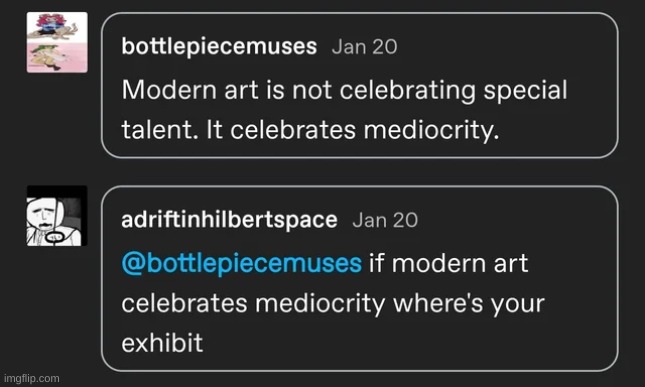Image resolution: width=645 pixels, height=387 pixels.
Task: Select the line "celebrates mediocrity where's your"
Action: click(333, 304)
